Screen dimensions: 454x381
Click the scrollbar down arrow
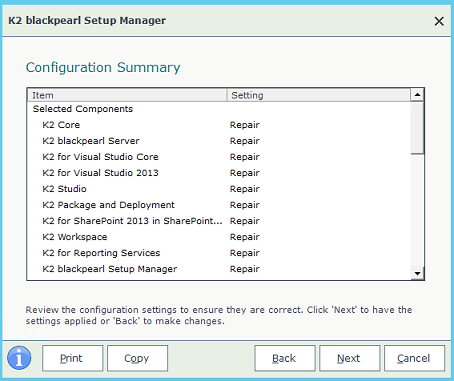click(417, 274)
